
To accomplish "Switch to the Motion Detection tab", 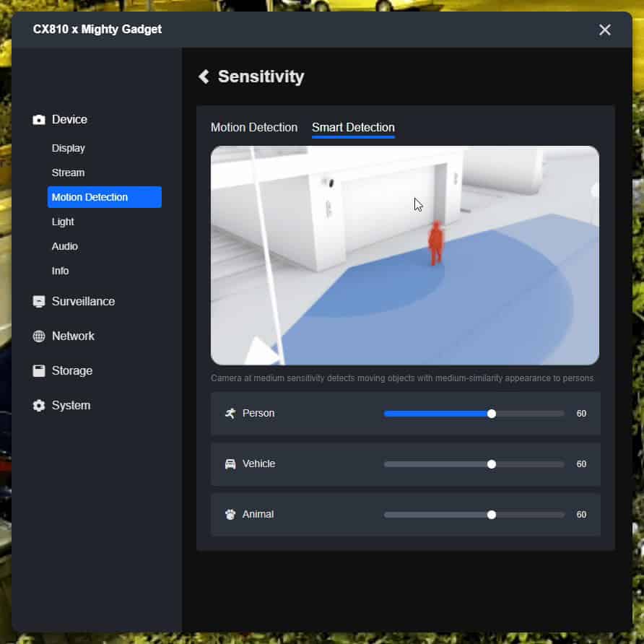I will click(254, 128).
